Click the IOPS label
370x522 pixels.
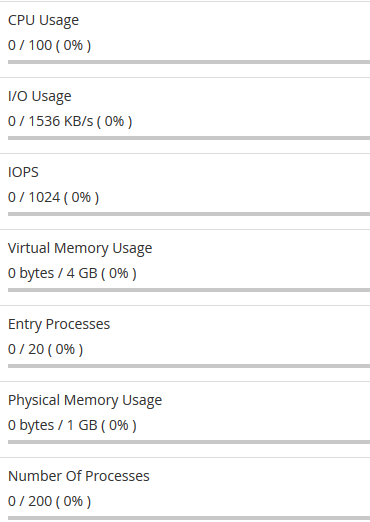23,172
